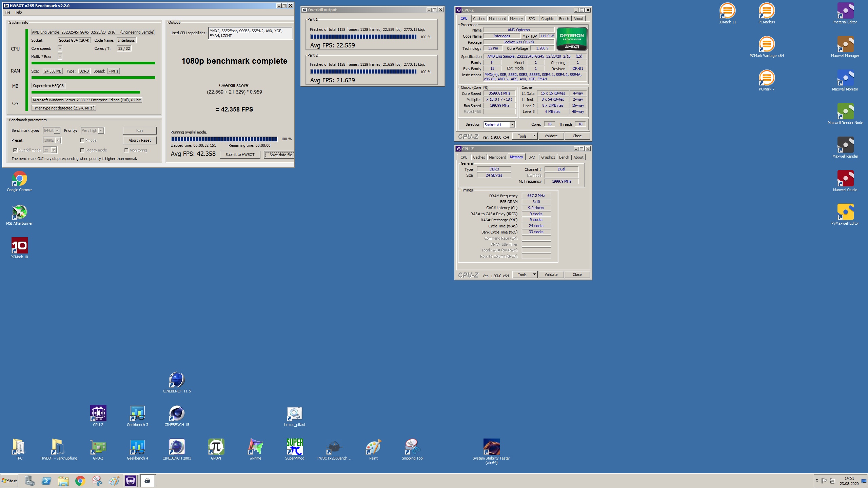Launch System Stability Tester (win64) icon
868x488 pixels.
coord(491,451)
